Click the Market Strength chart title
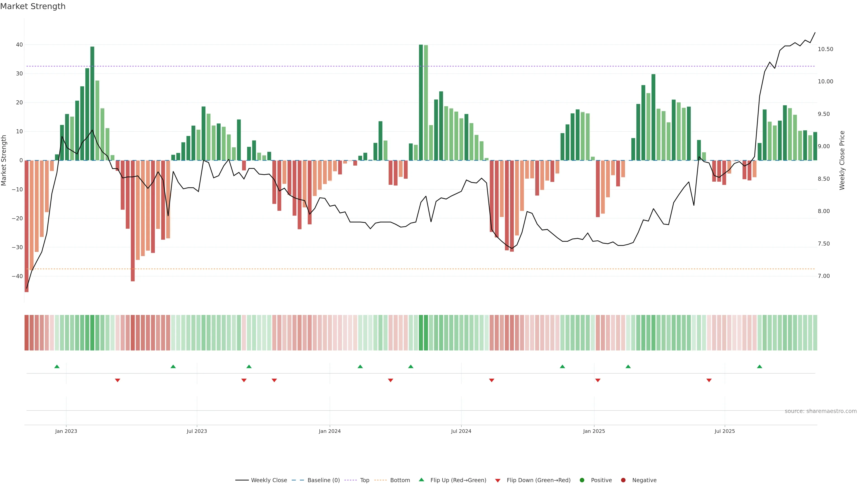This screenshot has height=488, width=868. 33,6
